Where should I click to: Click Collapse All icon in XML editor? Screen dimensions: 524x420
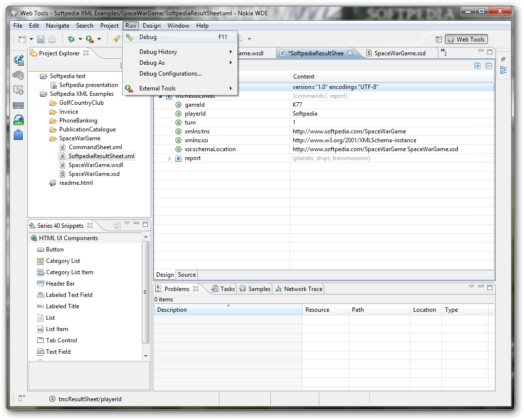coord(489,66)
